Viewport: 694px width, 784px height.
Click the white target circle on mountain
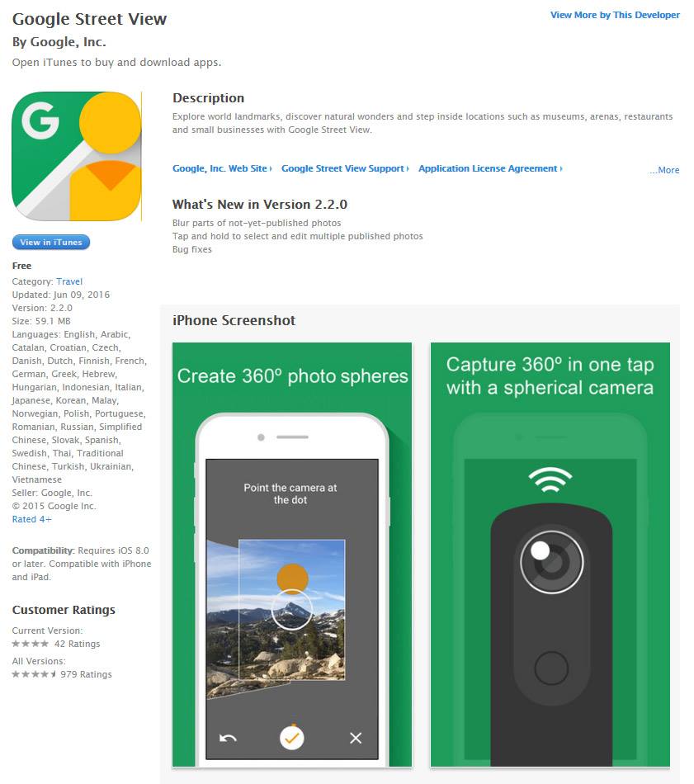click(x=292, y=610)
